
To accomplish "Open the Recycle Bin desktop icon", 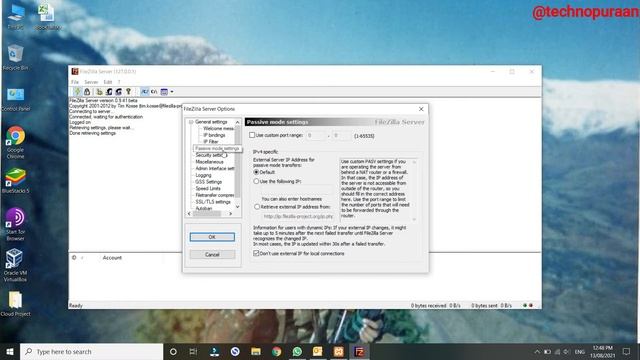I will [x=16, y=58].
